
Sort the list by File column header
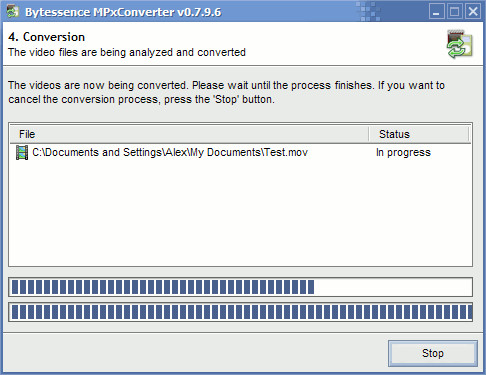(189, 134)
